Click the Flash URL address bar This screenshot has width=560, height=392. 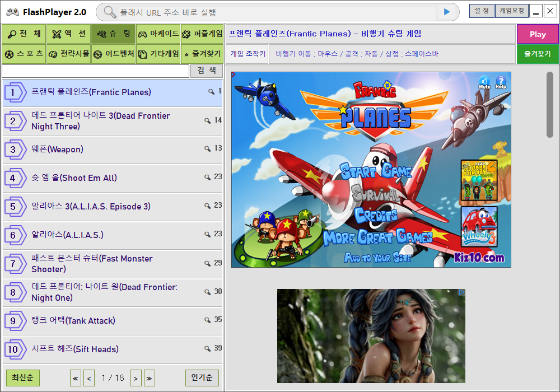pos(277,12)
